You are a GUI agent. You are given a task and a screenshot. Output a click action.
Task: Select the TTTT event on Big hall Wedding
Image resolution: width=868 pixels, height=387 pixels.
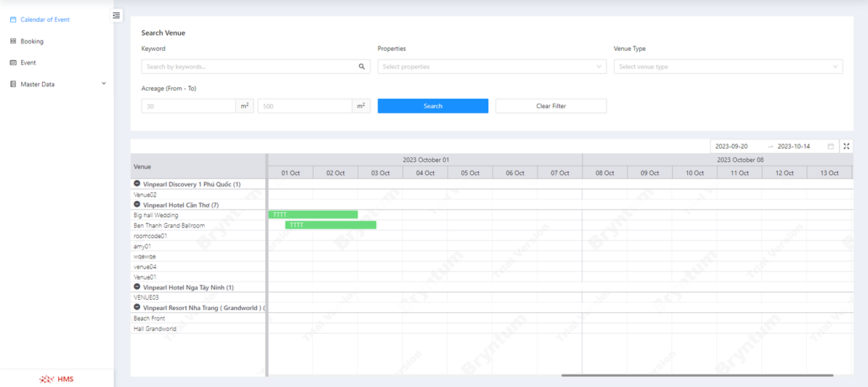pos(313,215)
